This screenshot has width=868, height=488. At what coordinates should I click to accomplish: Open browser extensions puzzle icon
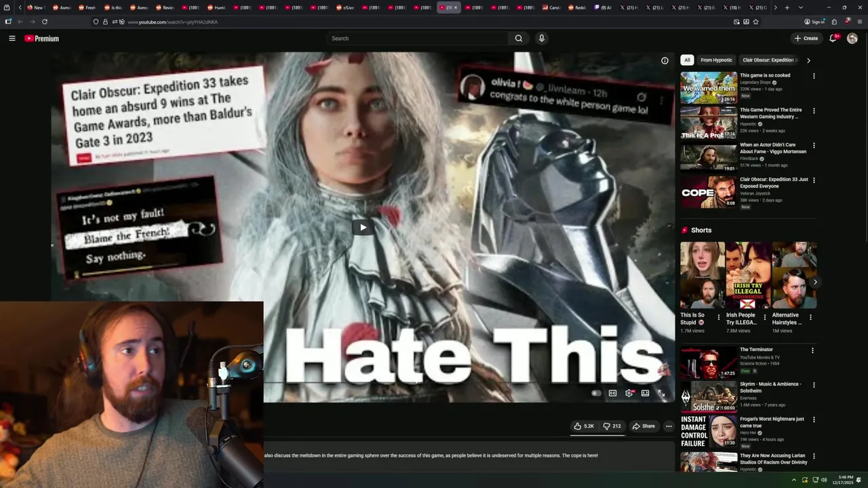coord(834,22)
